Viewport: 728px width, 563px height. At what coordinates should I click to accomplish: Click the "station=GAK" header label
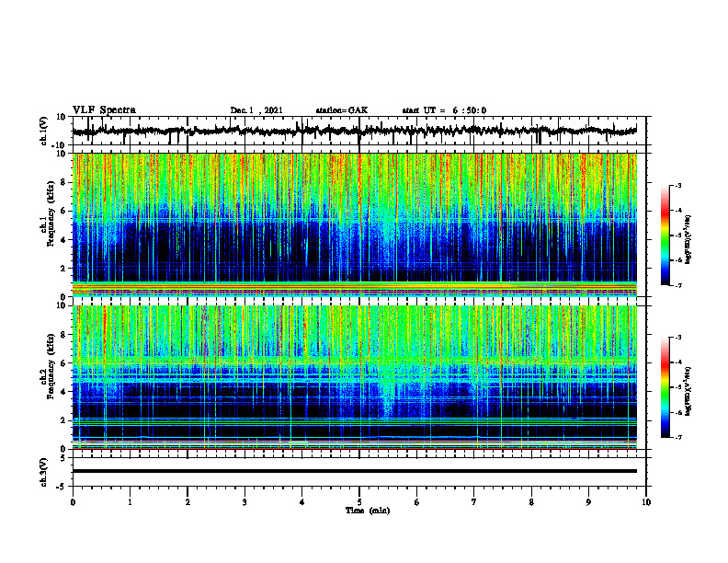342,110
